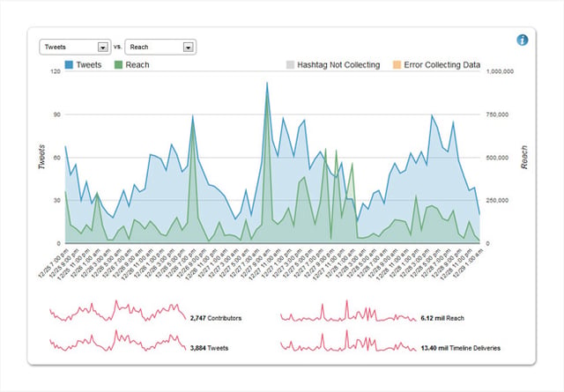564x392 pixels.
Task: Click the 12/25 7:00 pm axis label
Action: 53,263
